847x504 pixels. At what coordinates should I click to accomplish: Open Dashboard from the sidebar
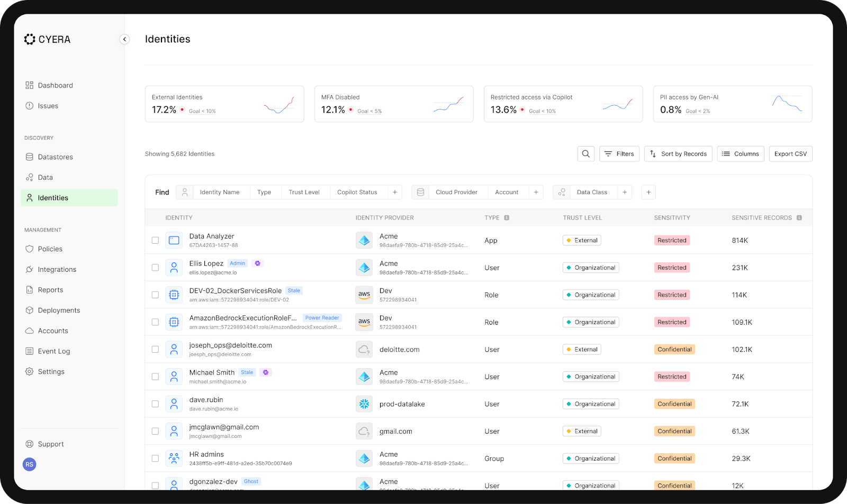[55, 85]
